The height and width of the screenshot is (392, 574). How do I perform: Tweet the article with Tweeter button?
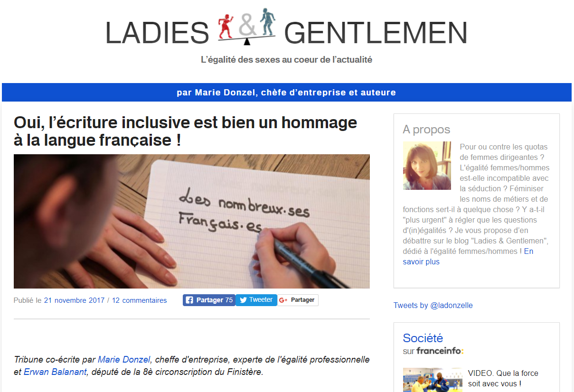(256, 300)
